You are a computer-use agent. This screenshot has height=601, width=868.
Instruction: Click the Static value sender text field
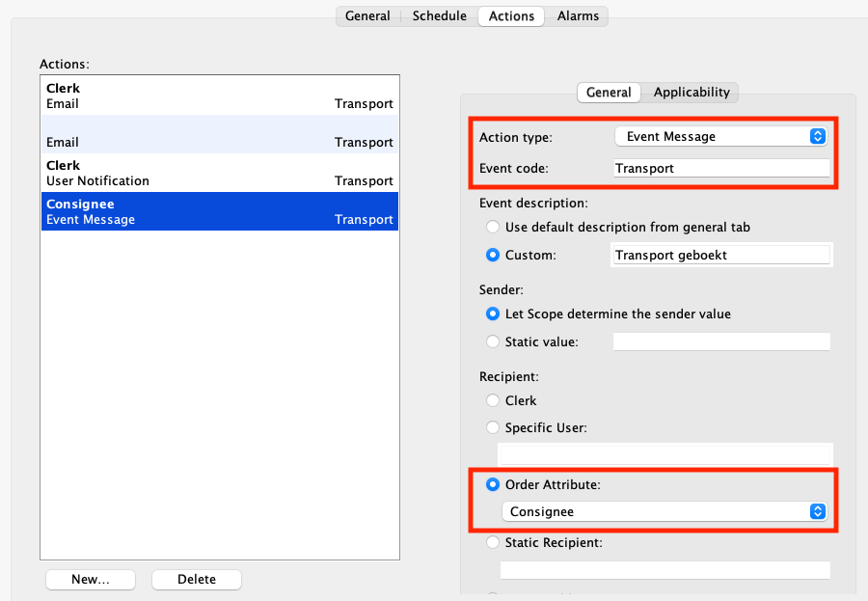point(721,342)
